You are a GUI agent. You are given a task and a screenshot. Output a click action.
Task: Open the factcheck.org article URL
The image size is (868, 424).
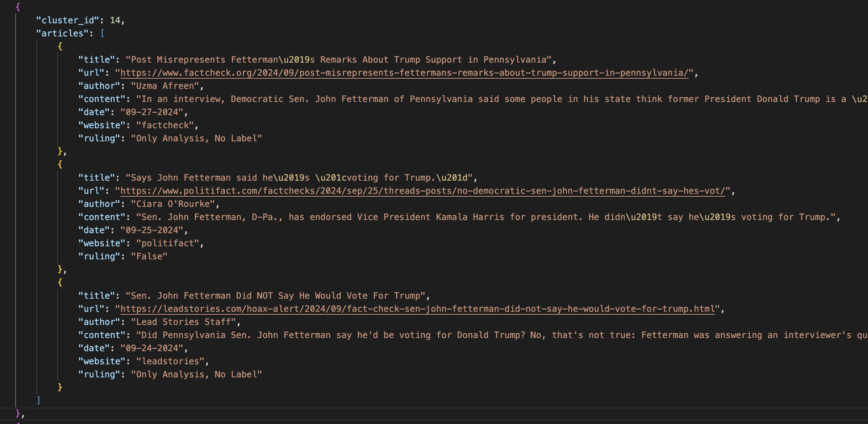click(404, 73)
